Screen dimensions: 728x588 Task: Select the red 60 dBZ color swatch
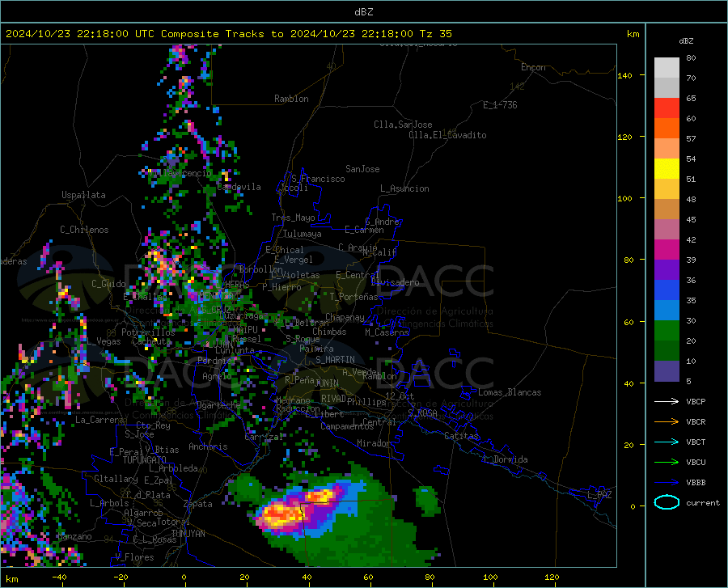[x=667, y=108]
